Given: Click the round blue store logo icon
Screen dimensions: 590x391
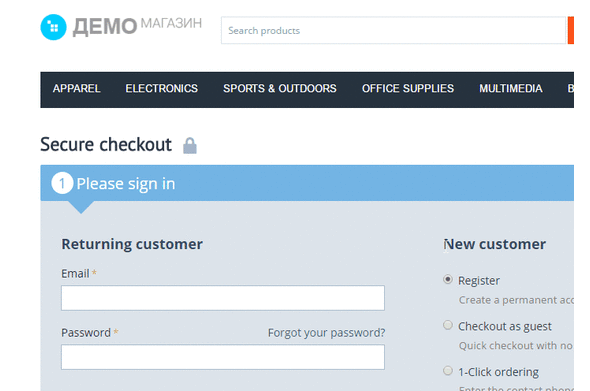Looking at the screenshot, I should [53, 27].
